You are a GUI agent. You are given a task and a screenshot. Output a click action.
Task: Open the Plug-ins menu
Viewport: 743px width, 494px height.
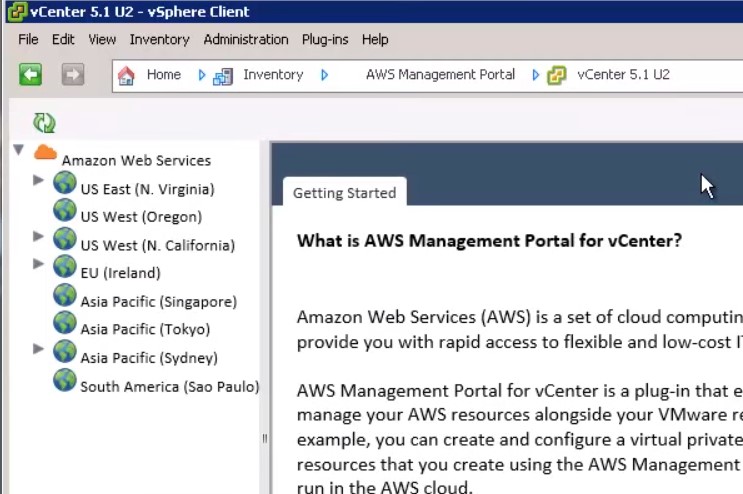[325, 39]
